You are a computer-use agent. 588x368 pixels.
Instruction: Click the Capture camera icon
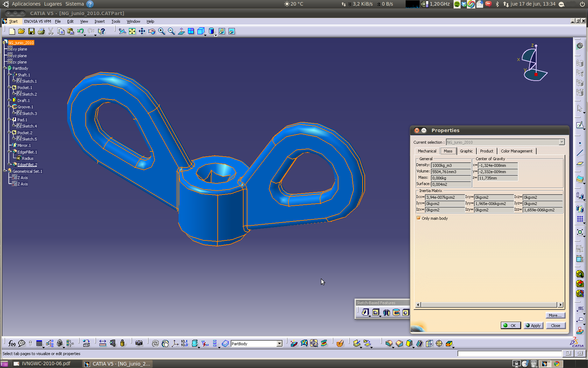139,343
